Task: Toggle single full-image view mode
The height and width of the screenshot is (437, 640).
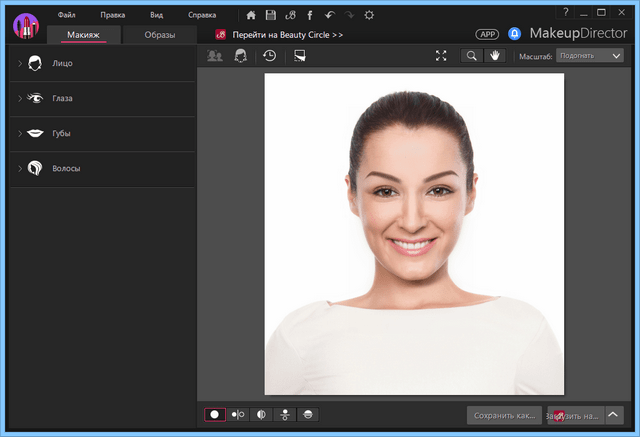Action: (x=215, y=414)
